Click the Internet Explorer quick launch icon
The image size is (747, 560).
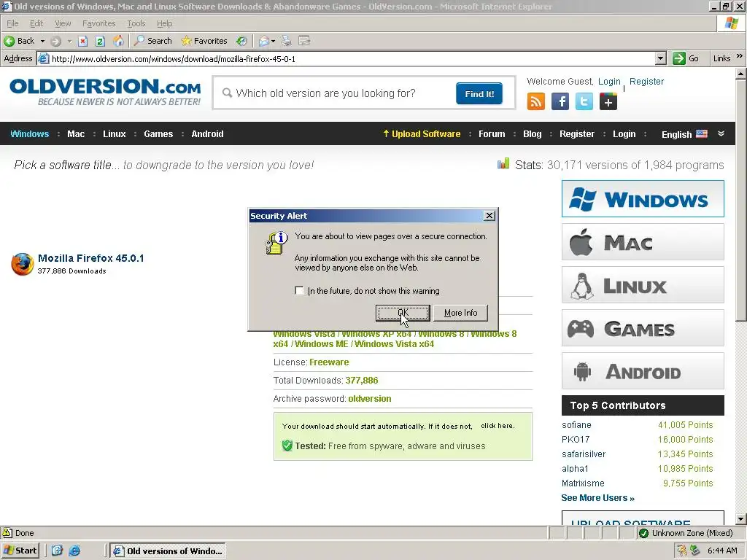[x=75, y=551]
